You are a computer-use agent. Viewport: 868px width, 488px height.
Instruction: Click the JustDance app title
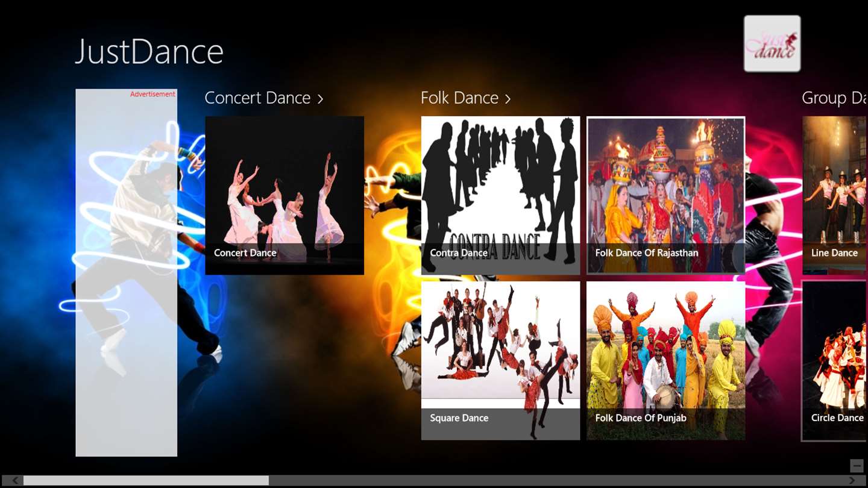(149, 52)
